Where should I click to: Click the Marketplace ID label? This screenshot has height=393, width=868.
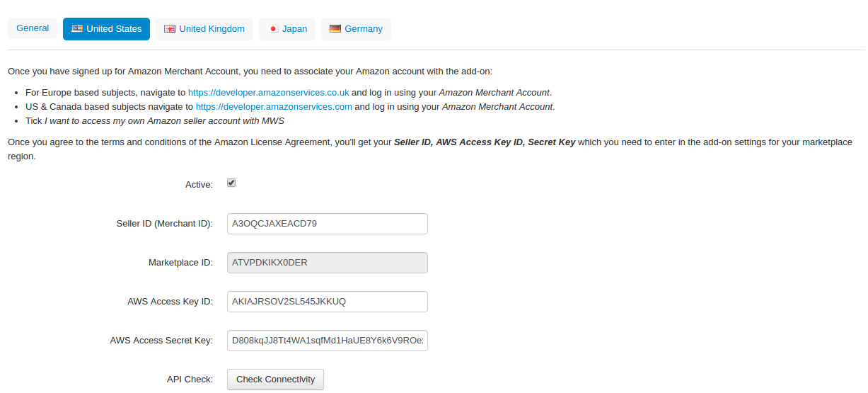click(180, 263)
